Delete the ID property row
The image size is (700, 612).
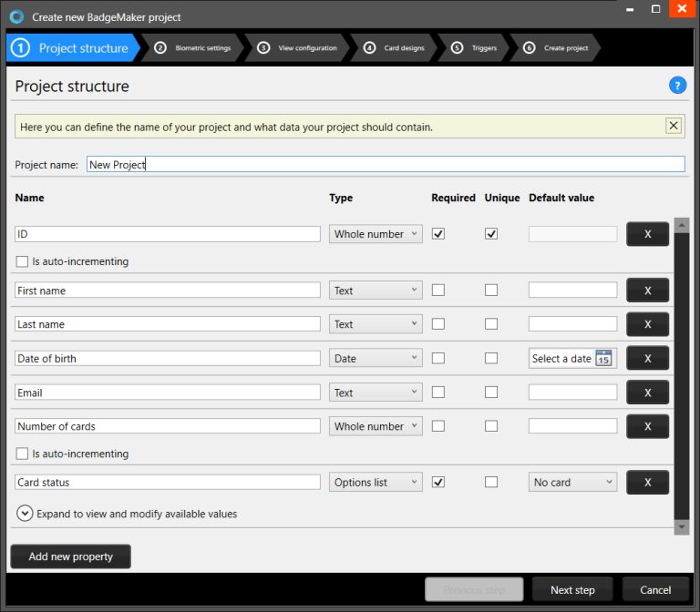click(x=647, y=234)
